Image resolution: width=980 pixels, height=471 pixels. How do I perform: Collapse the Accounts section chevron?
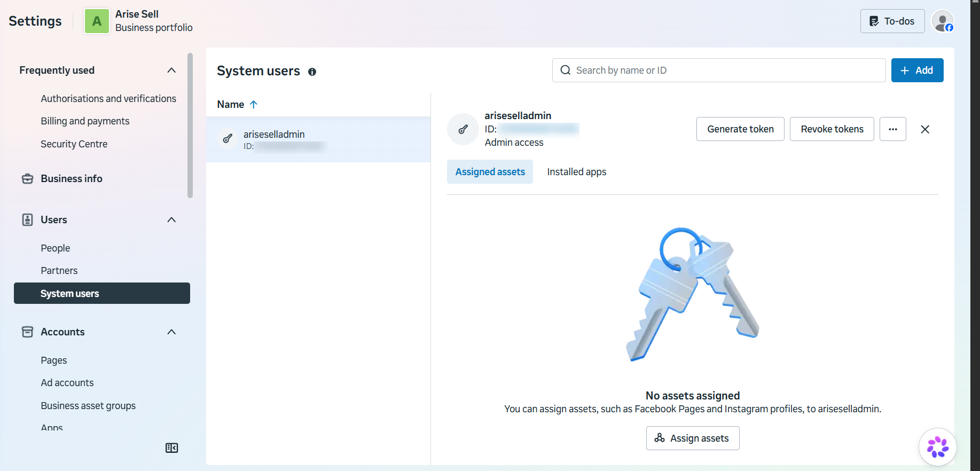pos(171,332)
